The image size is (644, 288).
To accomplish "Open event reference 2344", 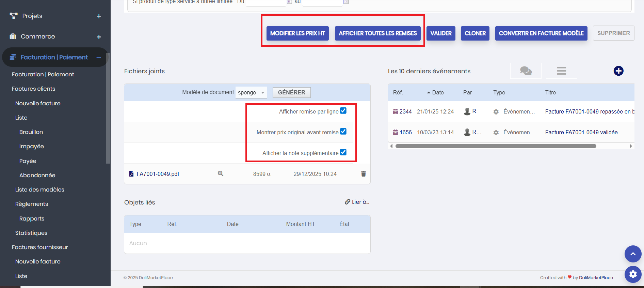I will pyautogui.click(x=405, y=112).
